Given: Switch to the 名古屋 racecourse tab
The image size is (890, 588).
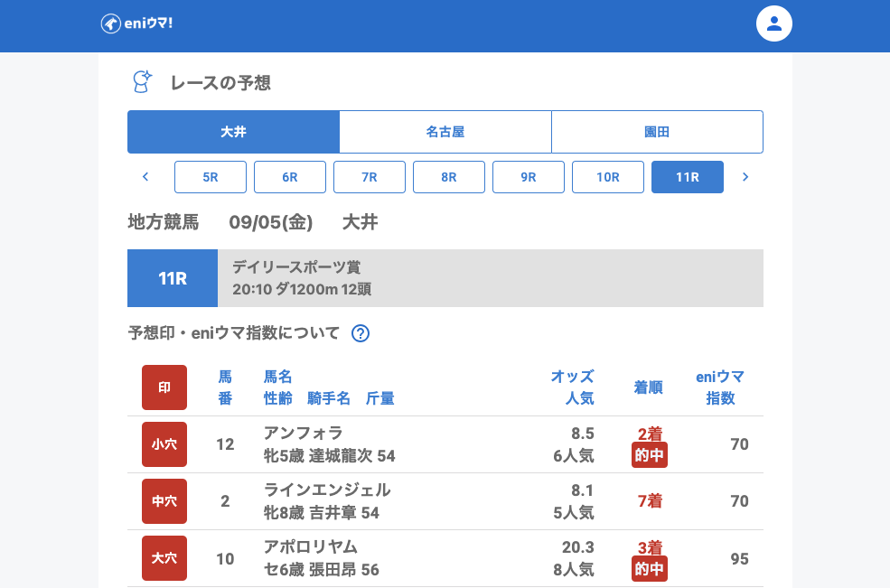Looking at the screenshot, I should click(x=445, y=132).
